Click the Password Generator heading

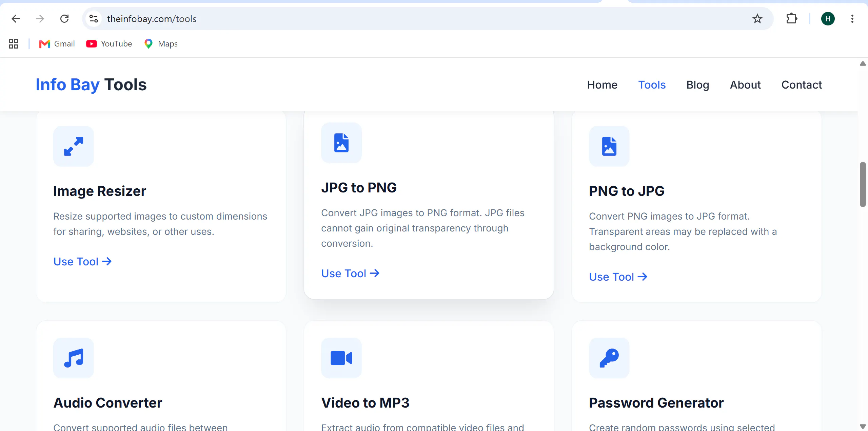pos(656,403)
